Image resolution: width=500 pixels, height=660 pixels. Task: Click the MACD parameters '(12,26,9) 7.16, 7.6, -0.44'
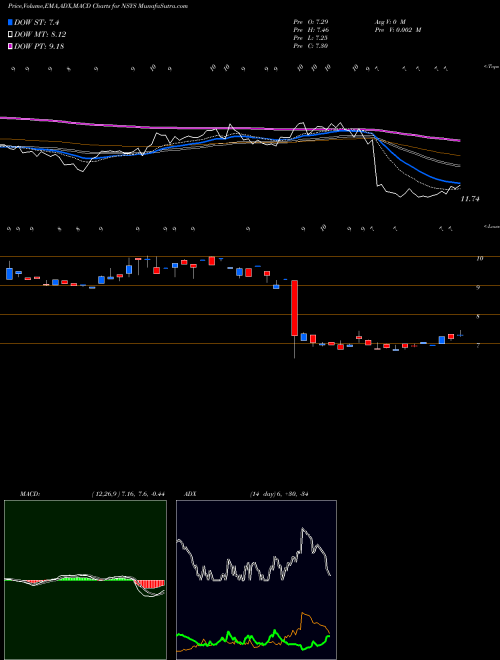[128, 494]
